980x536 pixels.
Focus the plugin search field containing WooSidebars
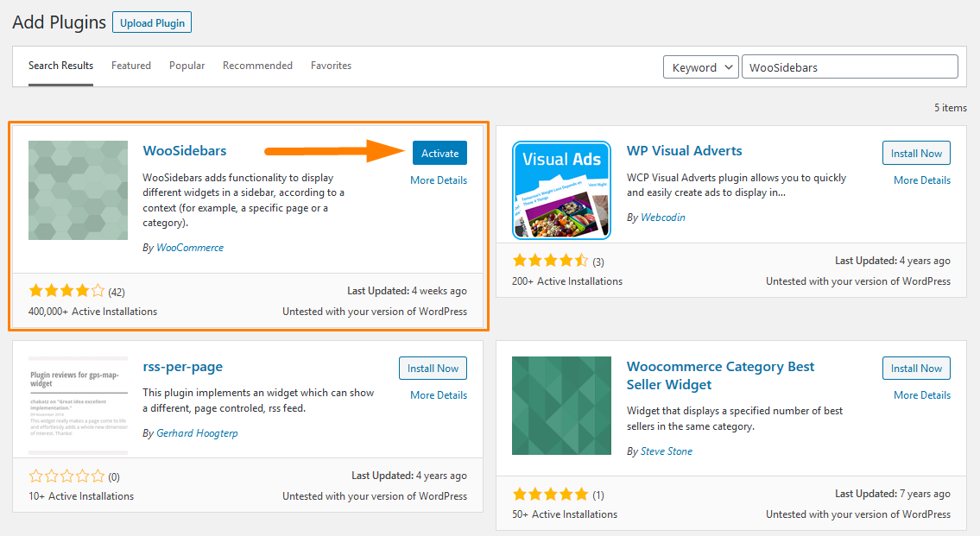point(850,66)
